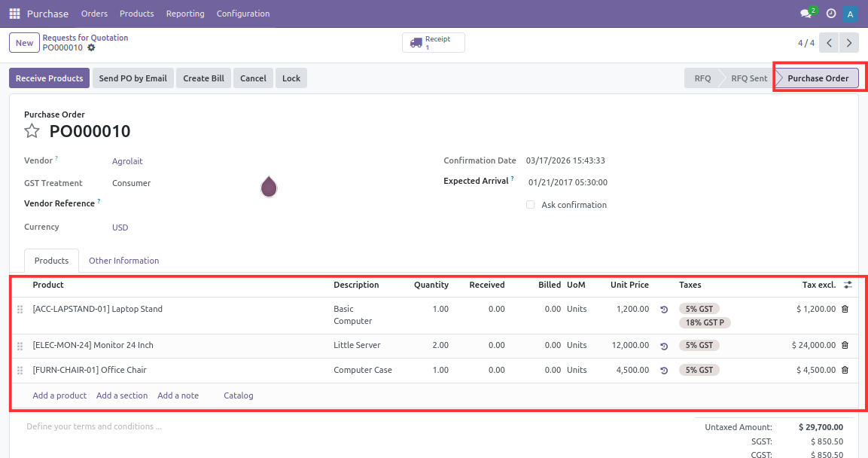The width and height of the screenshot is (868, 458).
Task: Open the Requests for Quotation breadcrumb
Action: [85, 38]
